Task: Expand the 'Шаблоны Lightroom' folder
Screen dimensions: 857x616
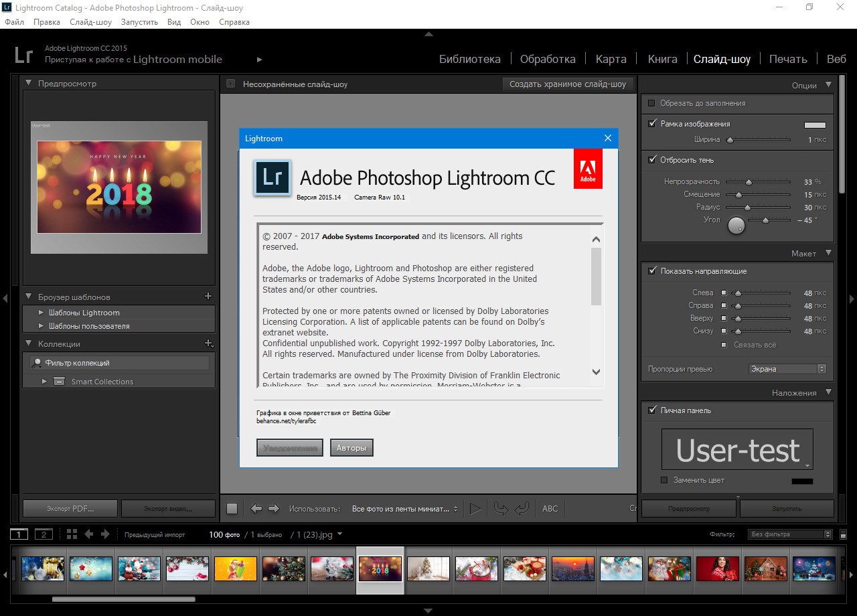Action: [x=42, y=313]
